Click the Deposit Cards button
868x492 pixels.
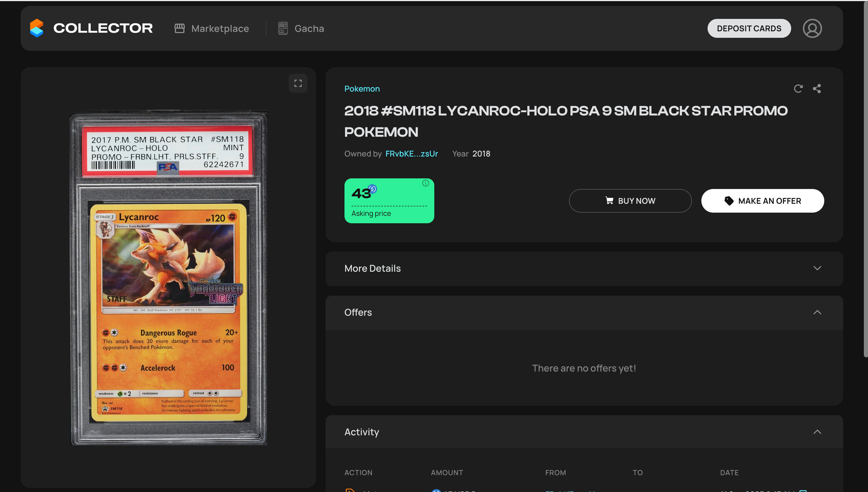click(x=749, y=28)
